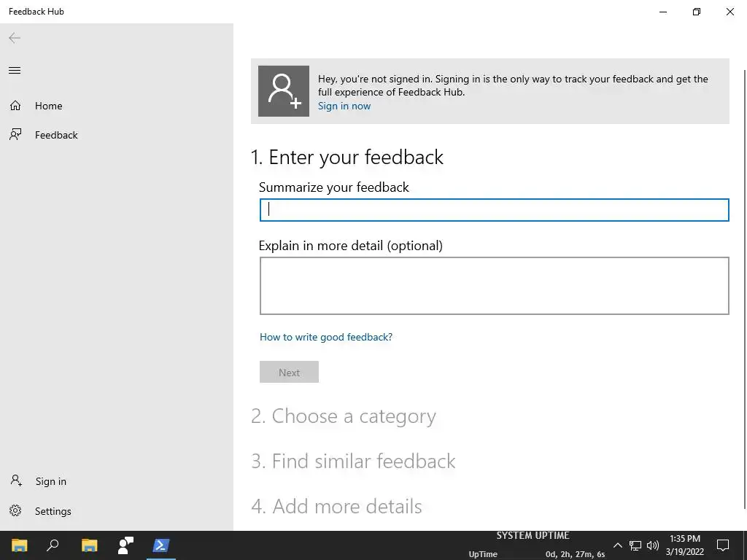Click the 2. Choose a category heading
Image resolution: width=747 pixels, height=560 pixels.
[343, 416]
